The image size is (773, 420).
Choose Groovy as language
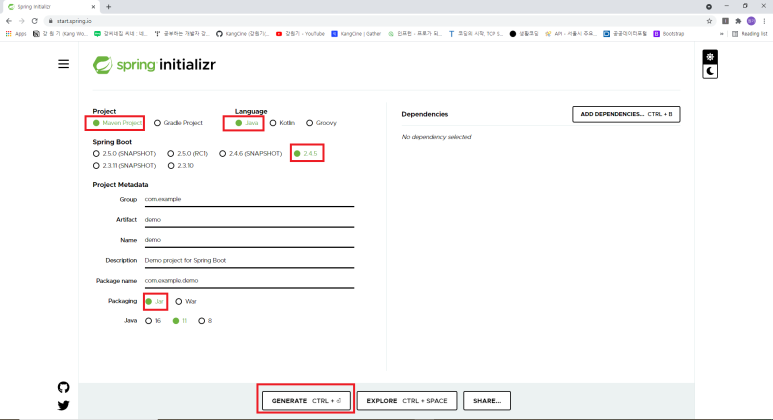(x=321, y=123)
